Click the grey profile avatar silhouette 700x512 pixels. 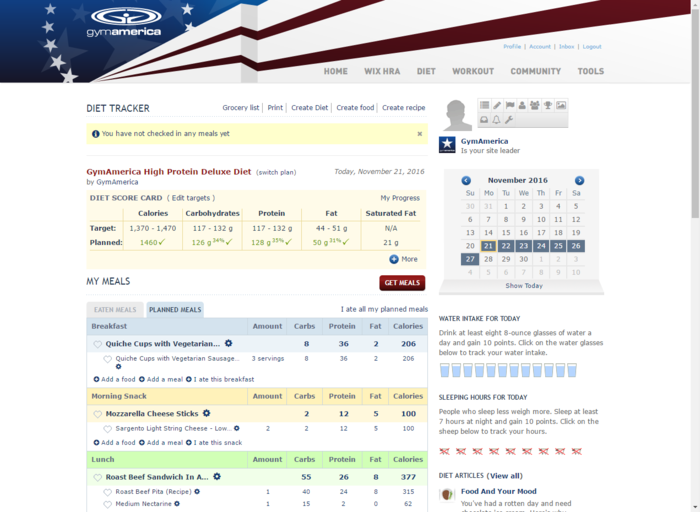[x=458, y=115]
